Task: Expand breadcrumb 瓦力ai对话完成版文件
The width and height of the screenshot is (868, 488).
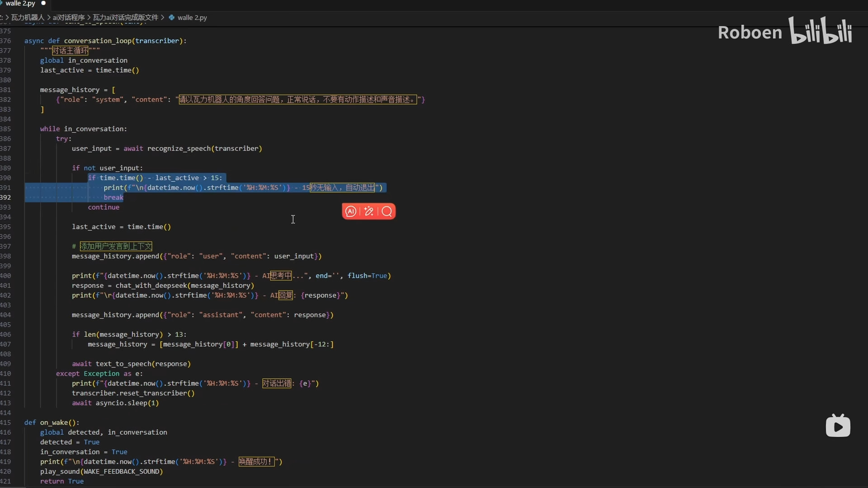Action: pos(125,18)
